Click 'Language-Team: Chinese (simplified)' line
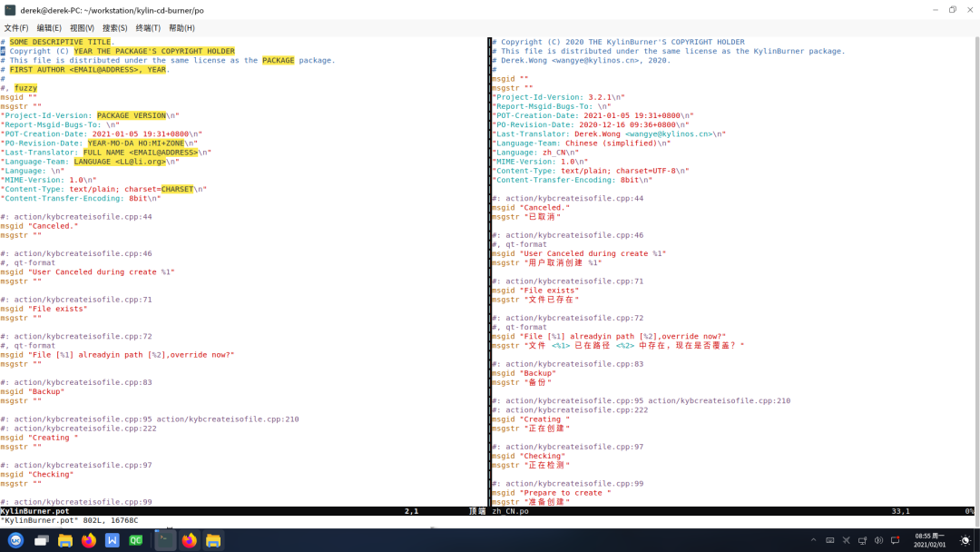The height and width of the screenshot is (552, 980). (582, 143)
